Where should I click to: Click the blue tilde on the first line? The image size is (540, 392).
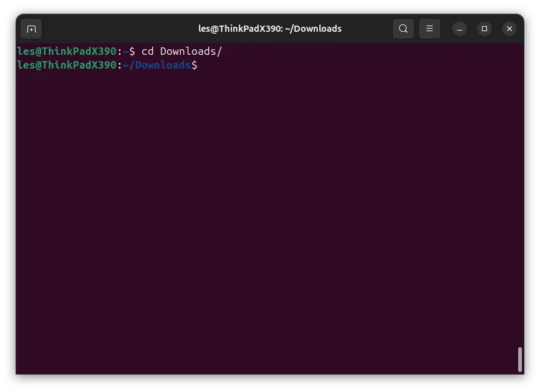point(126,52)
